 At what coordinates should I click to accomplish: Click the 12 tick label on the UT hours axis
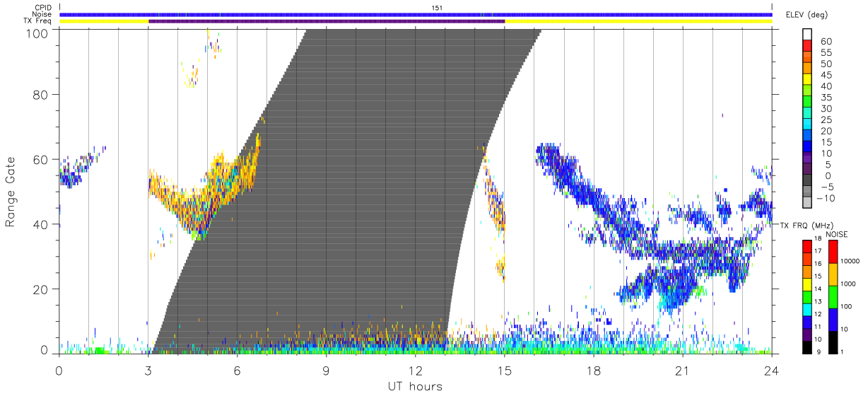pos(416,371)
